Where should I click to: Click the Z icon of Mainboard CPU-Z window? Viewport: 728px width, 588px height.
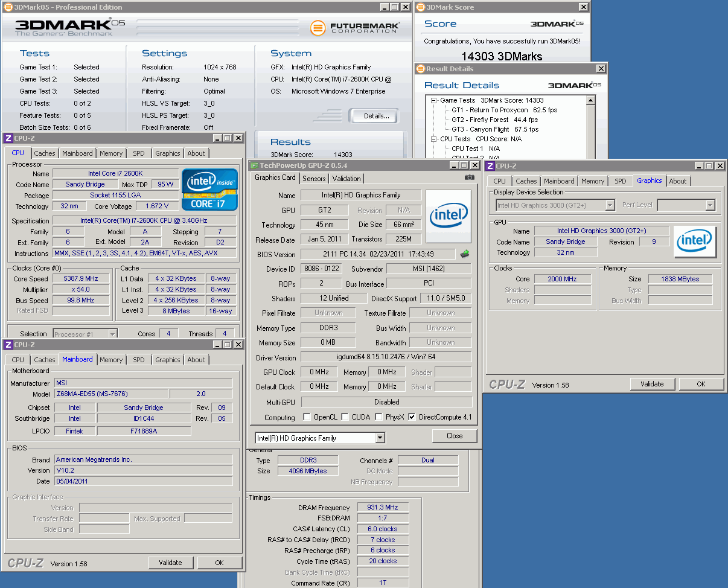[8, 345]
